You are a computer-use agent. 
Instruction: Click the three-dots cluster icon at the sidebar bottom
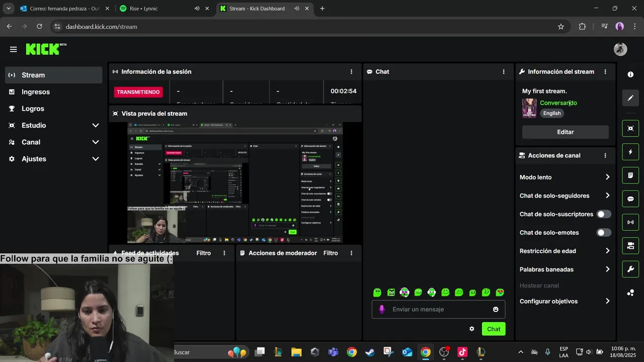click(x=630, y=293)
